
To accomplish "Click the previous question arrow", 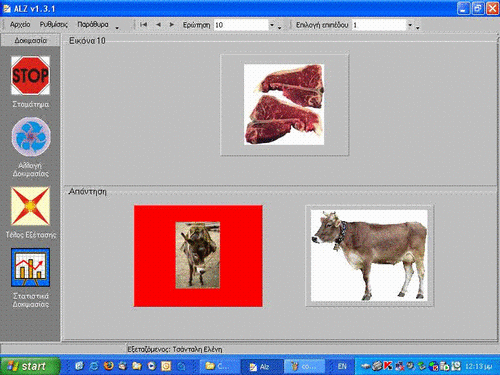I will click(158, 25).
